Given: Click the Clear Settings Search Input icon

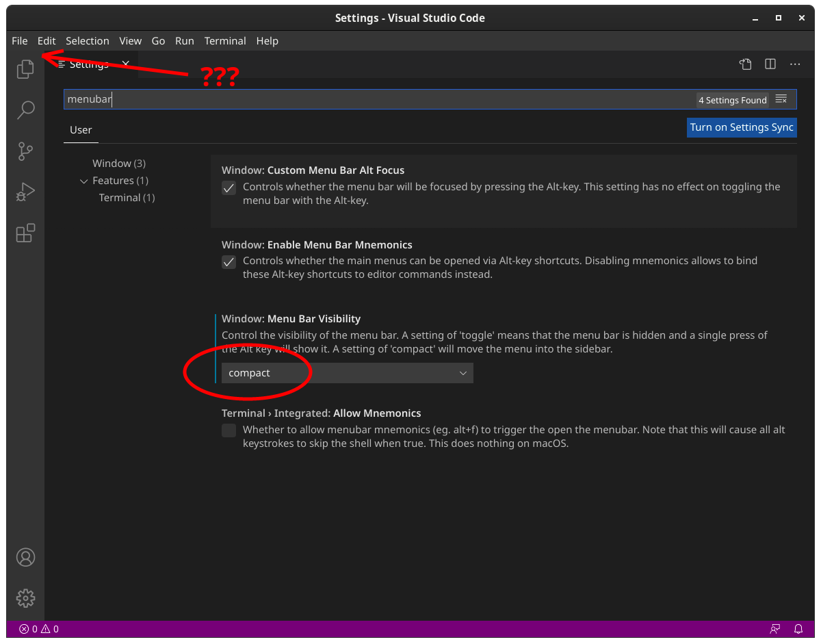Looking at the screenshot, I should click(781, 99).
